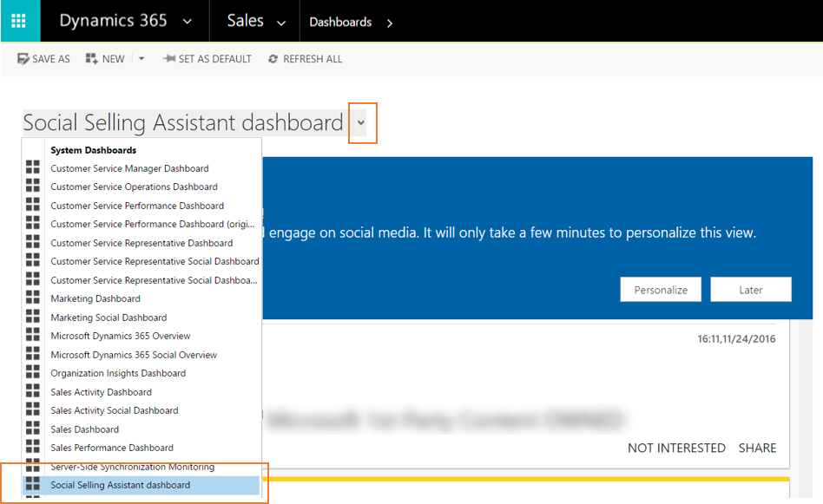Screen dimensions: 823x504
Task: Click grid icon beside Marketing Dashboard
Action: coord(32,298)
